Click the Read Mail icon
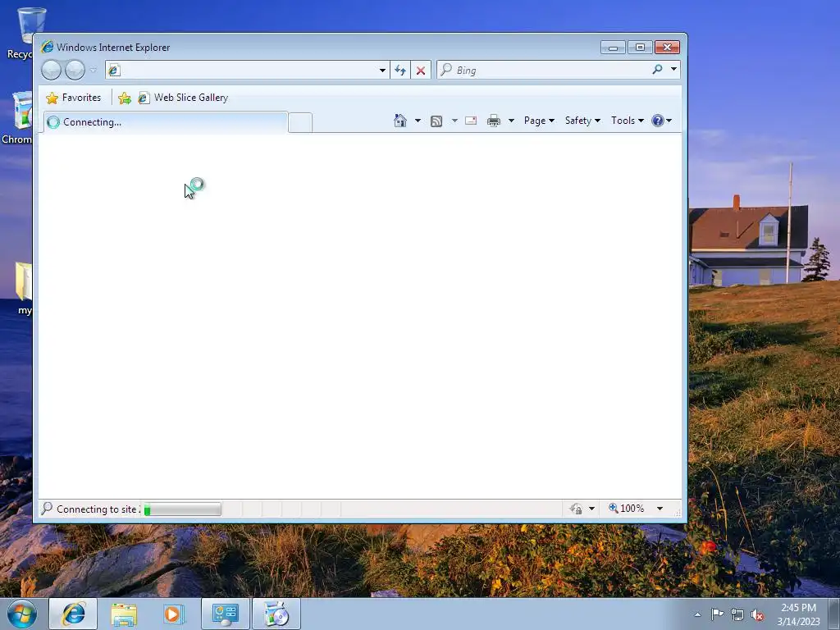This screenshot has height=630, width=840. tap(471, 121)
